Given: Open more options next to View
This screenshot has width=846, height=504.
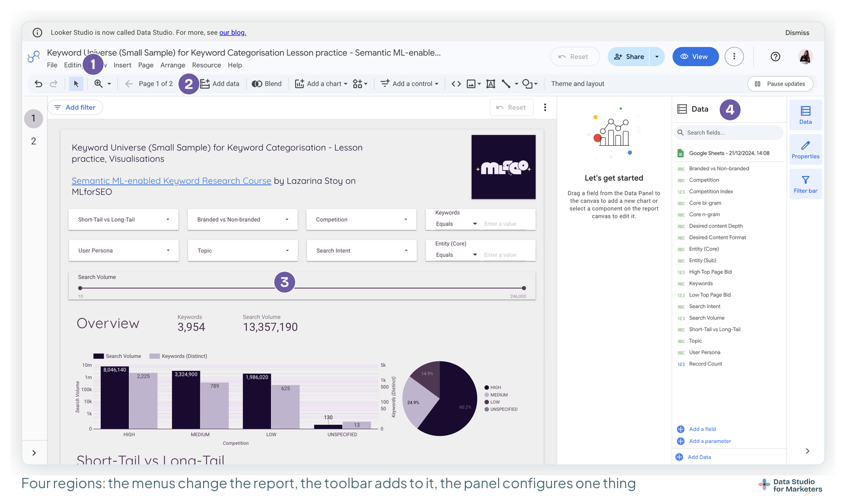Looking at the screenshot, I should point(734,57).
